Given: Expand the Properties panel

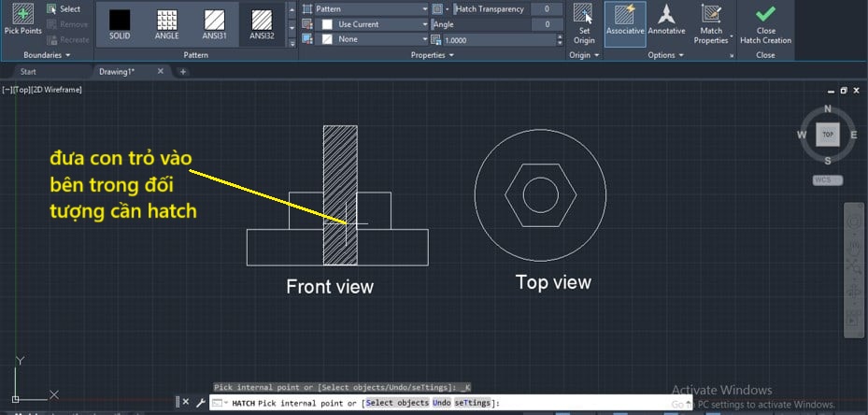Looking at the screenshot, I should (432, 55).
